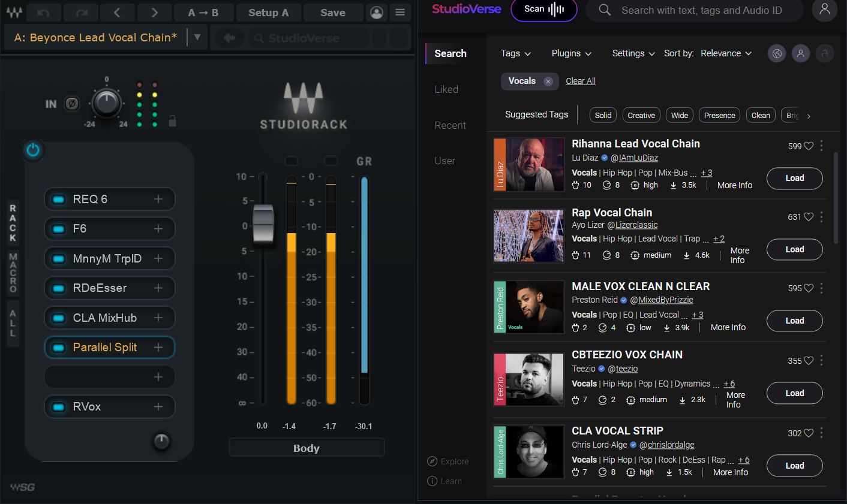Switch to the User tab

point(444,161)
